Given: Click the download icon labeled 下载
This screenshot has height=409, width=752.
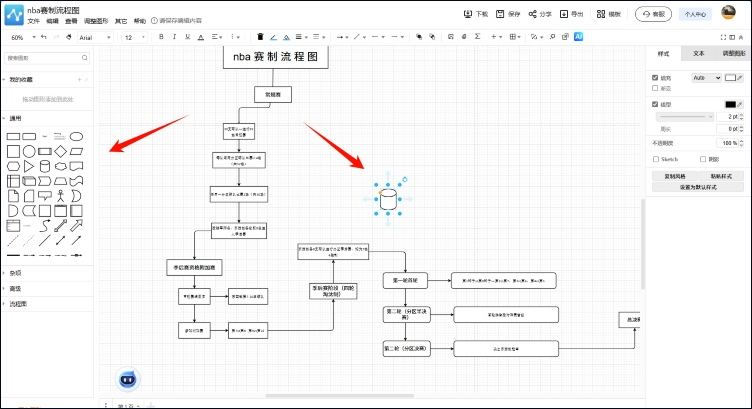Looking at the screenshot, I should tap(476, 15).
